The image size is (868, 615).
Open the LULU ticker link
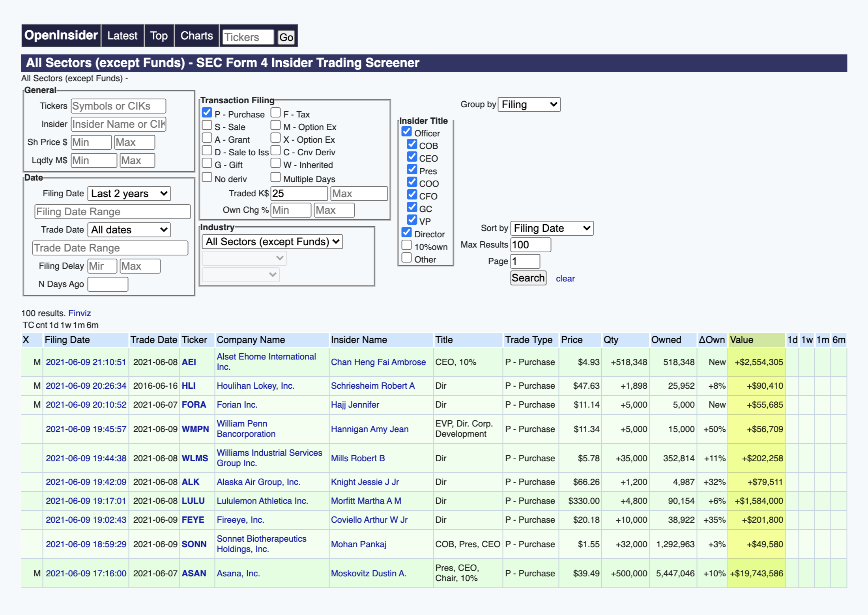tap(193, 501)
